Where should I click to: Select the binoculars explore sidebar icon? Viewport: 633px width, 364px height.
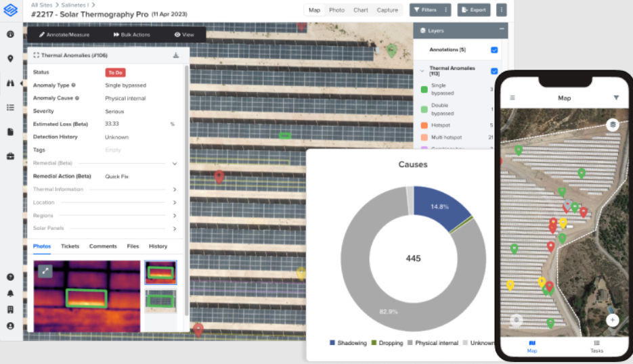coord(11,83)
